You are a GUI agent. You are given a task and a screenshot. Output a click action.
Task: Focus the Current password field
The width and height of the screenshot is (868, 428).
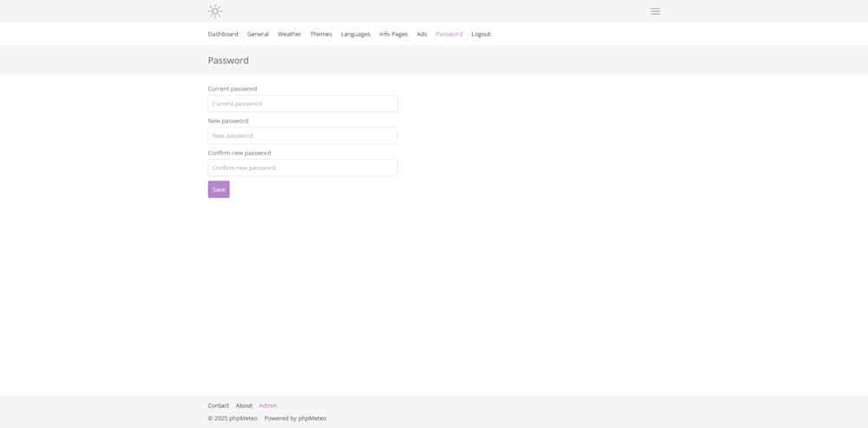[303, 103]
